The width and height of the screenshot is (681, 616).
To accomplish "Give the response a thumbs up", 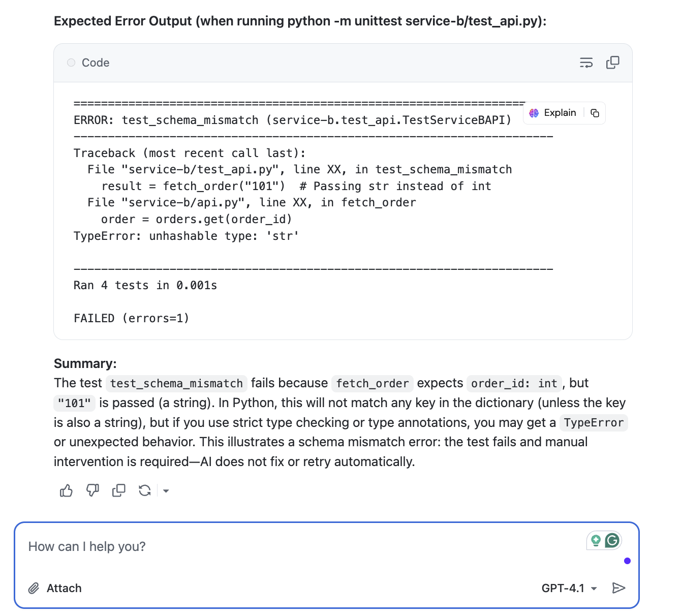I will click(66, 490).
